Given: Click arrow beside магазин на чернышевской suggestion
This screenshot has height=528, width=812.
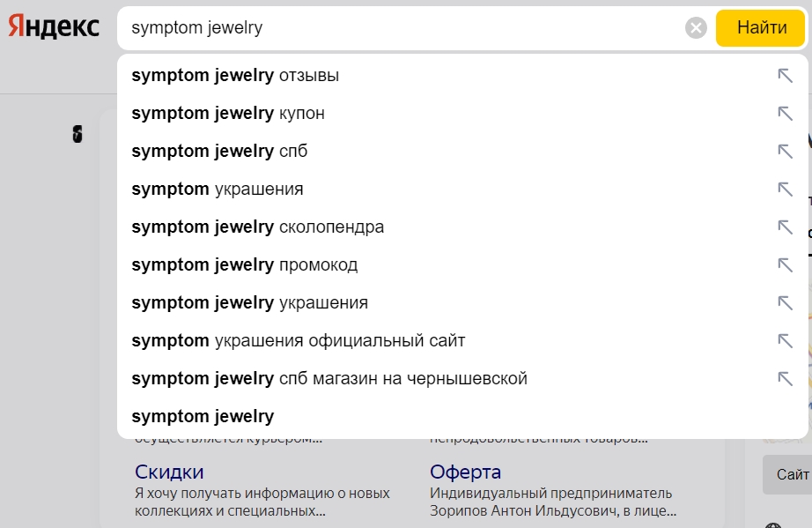Looking at the screenshot, I should click(785, 379).
